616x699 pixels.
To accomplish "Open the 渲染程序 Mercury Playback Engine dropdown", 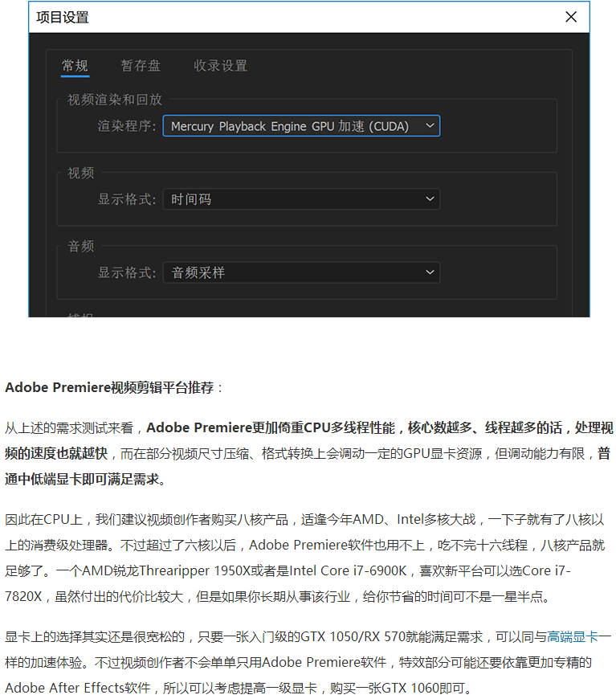I will click(301, 126).
